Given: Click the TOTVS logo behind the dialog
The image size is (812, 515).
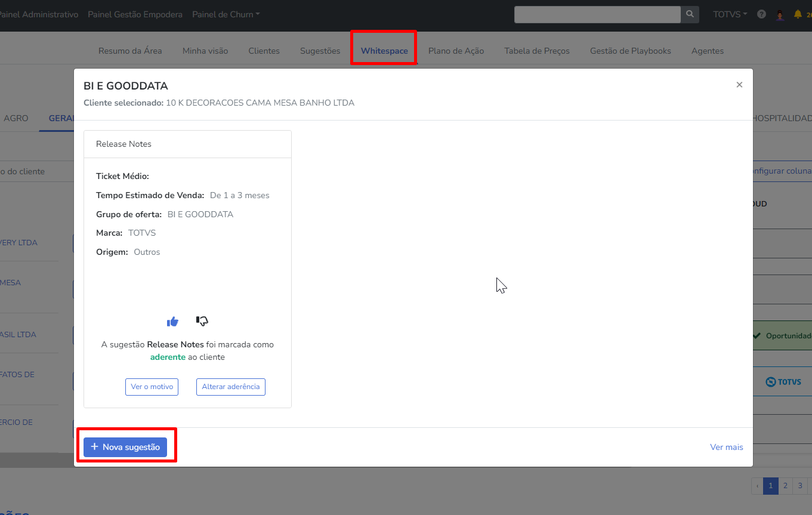Looking at the screenshot, I should click(783, 382).
